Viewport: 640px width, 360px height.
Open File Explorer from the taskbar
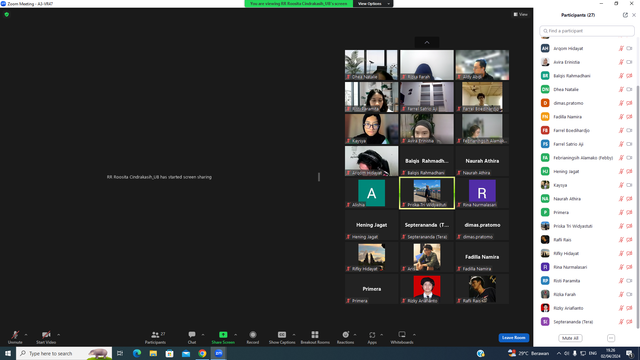click(153, 353)
